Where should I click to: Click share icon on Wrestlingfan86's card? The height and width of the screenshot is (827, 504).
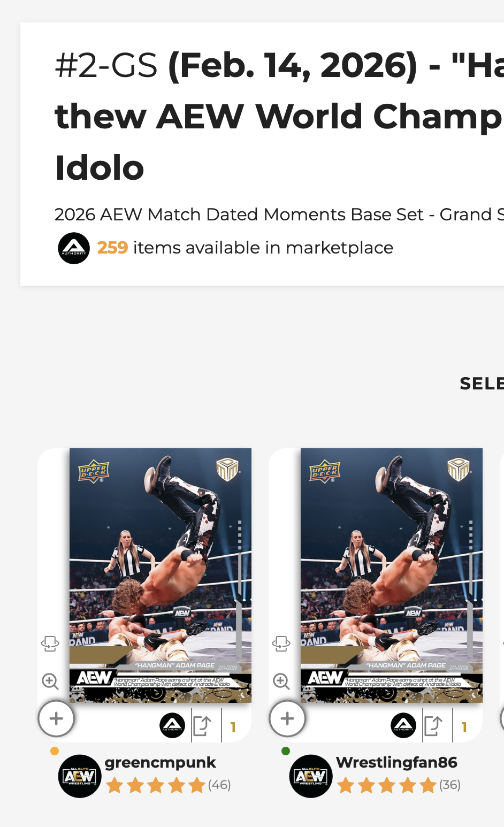coord(433,726)
